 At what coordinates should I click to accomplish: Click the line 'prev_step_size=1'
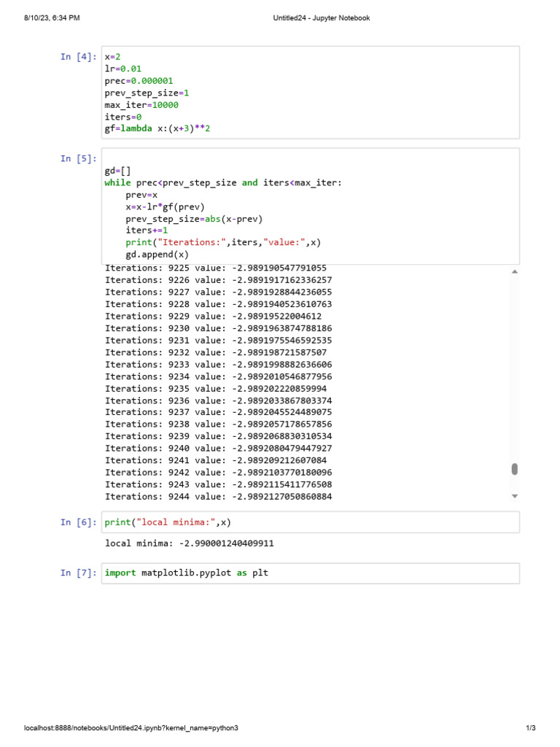147,93
